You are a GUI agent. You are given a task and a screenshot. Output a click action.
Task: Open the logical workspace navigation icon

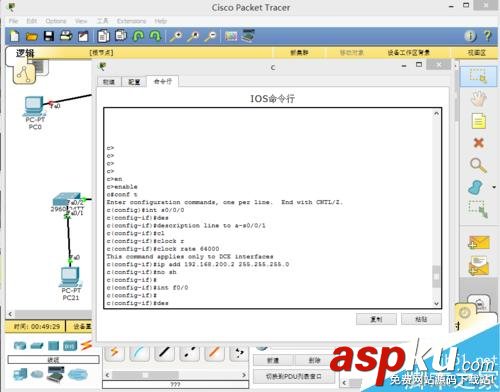[25, 74]
